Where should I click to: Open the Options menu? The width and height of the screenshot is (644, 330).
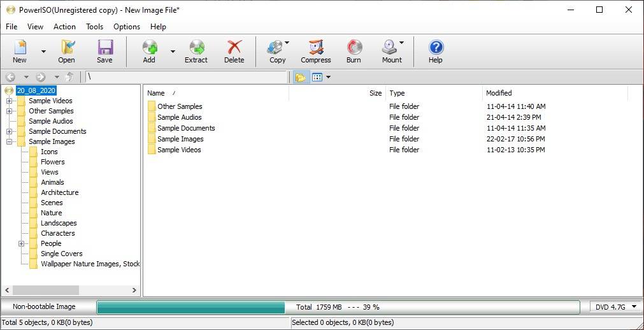click(127, 27)
